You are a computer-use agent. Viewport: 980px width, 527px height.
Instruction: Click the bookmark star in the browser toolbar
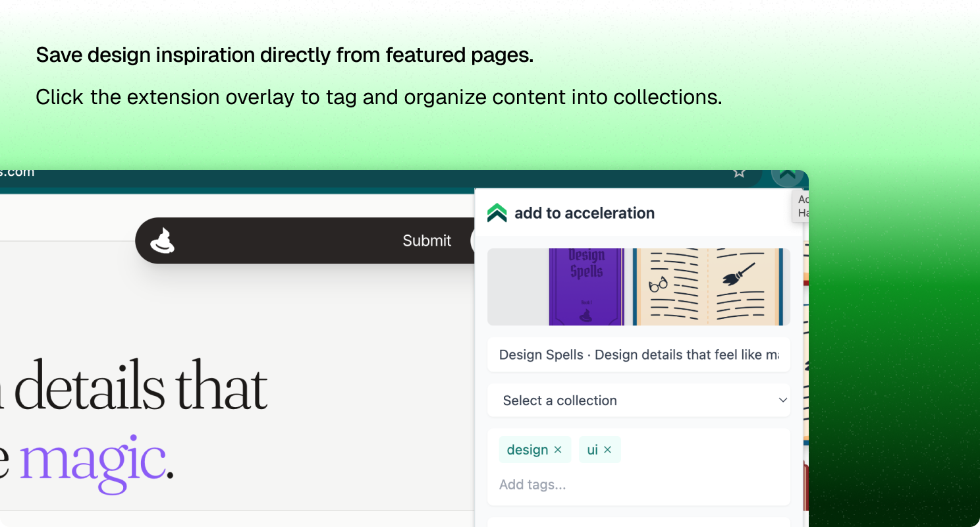coord(739,173)
